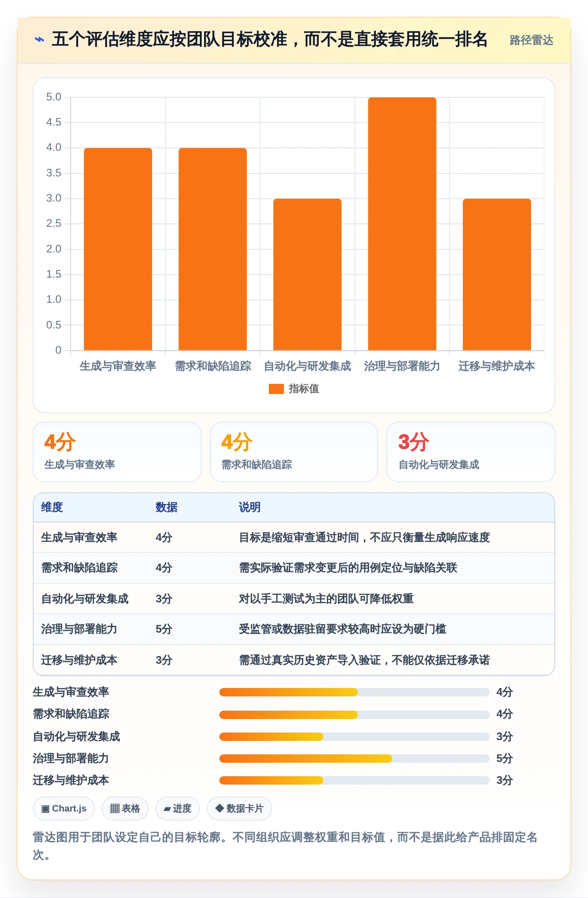Image resolution: width=588 pixels, height=898 pixels.
Task: Click the 自动化与研发集成 bar in chart
Action: pyautogui.click(x=307, y=274)
